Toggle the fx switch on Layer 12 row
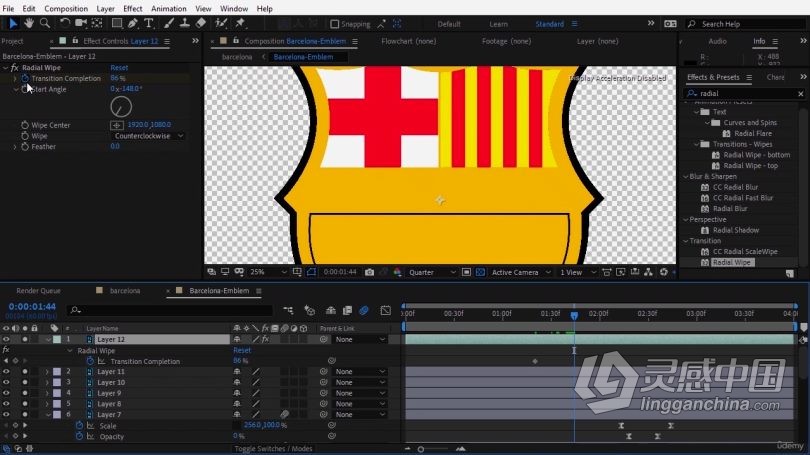Screen dimensions: 810x455 coord(265,339)
